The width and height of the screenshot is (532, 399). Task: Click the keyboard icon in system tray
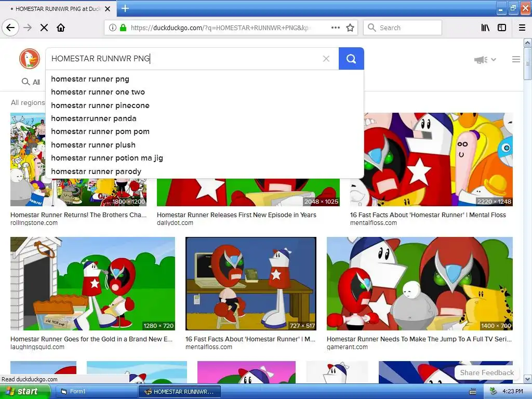(x=473, y=392)
